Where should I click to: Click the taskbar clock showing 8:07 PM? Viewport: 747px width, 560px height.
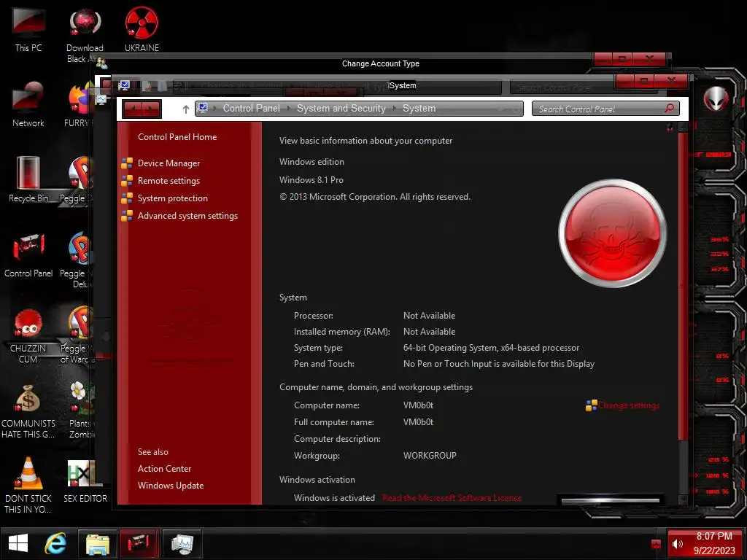pyautogui.click(x=714, y=543)
